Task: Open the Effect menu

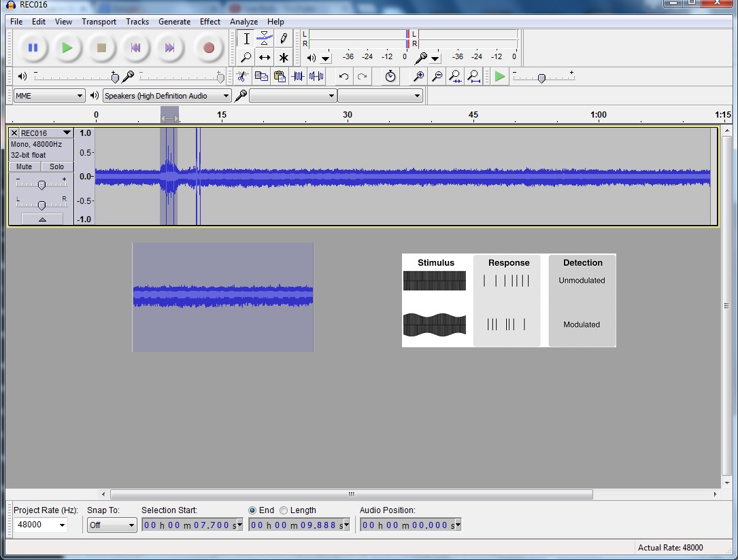Action: click(x=209, y=22)
